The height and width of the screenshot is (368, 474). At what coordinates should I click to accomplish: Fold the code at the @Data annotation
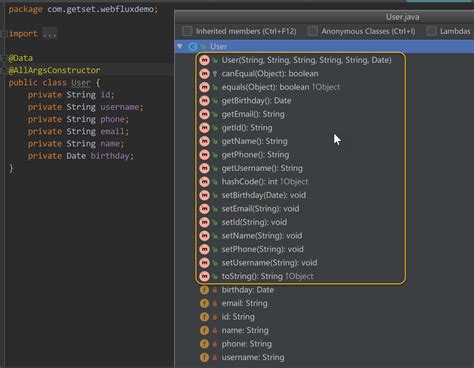4,58
